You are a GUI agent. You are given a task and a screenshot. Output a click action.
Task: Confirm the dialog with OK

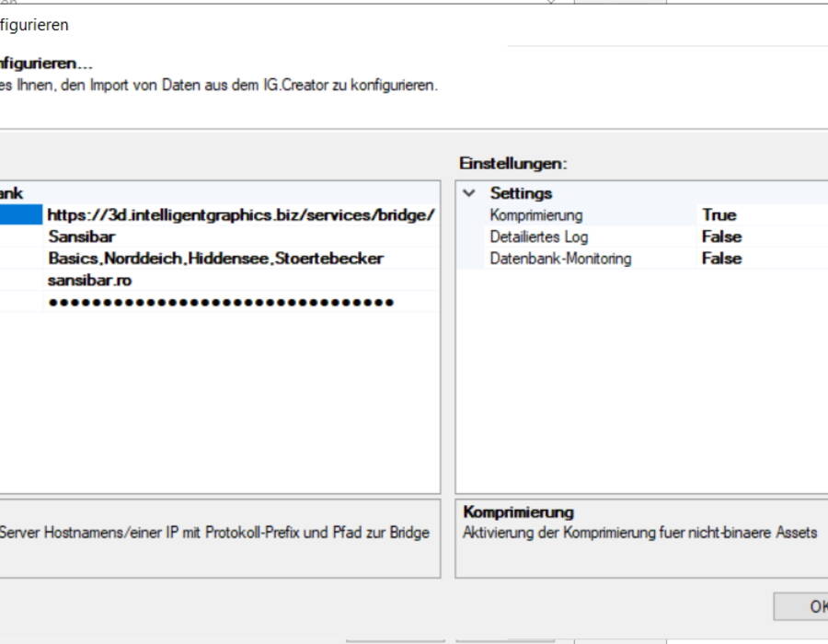(801, 606)
